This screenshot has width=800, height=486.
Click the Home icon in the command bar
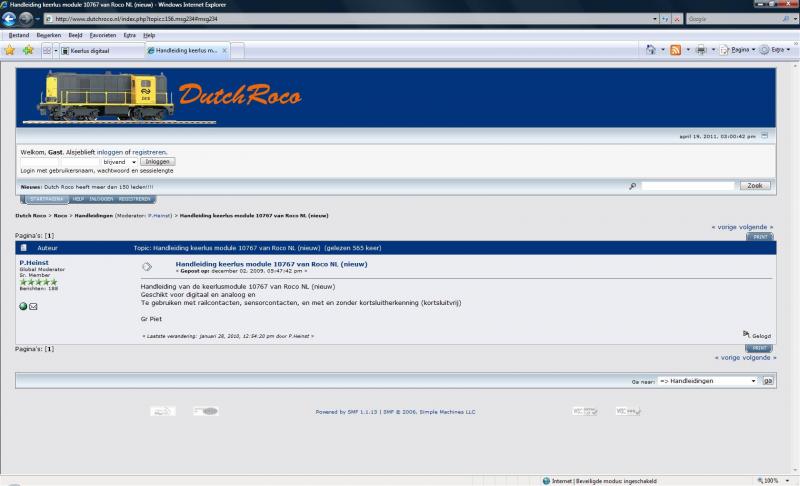pyautogui.click(x=651, y=49)
